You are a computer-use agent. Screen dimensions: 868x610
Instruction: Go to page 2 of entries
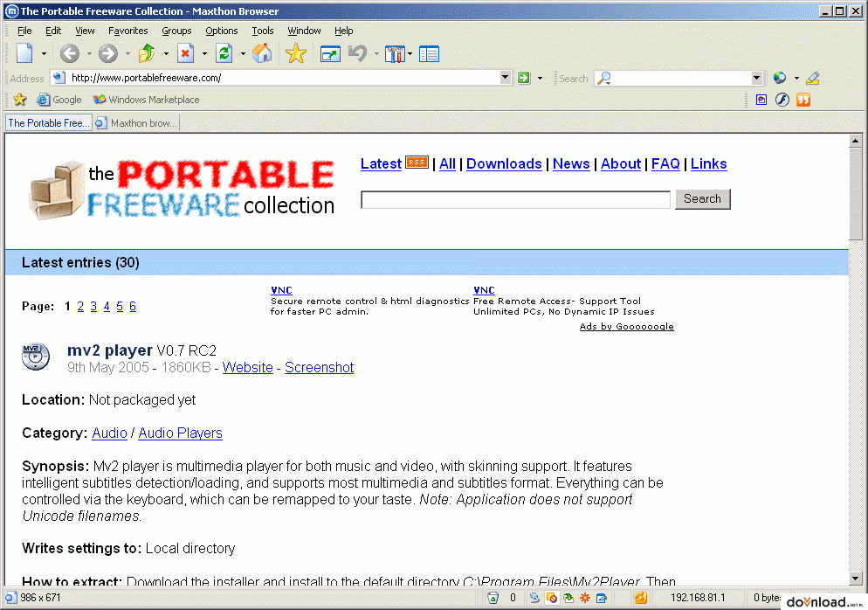[x=80, y=307]
